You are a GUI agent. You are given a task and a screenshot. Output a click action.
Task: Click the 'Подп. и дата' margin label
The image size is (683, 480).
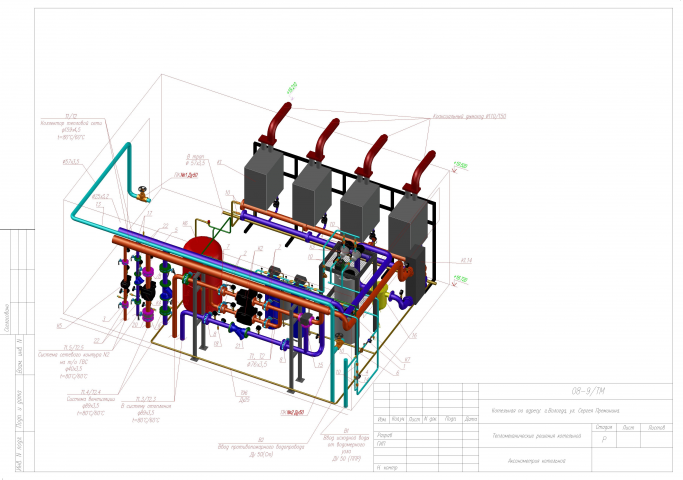pos(20,409)
